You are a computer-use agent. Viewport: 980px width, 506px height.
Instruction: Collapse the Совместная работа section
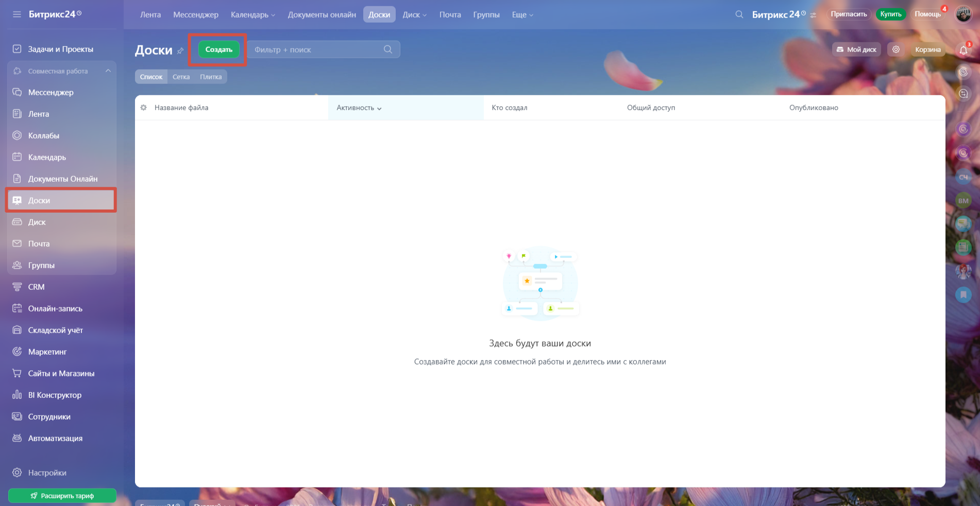(108, 71)
